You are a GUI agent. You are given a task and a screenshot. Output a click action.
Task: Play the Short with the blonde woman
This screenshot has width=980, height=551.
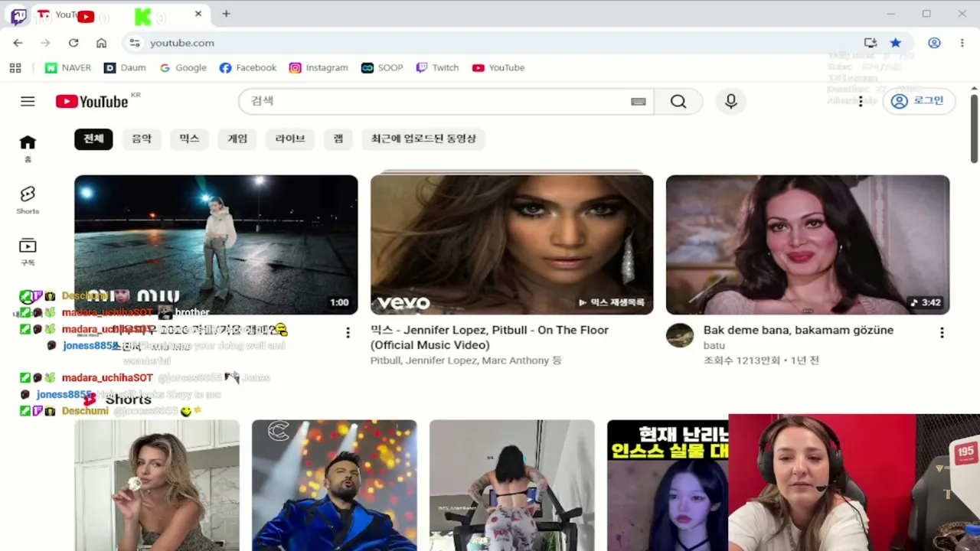(157, 485)
